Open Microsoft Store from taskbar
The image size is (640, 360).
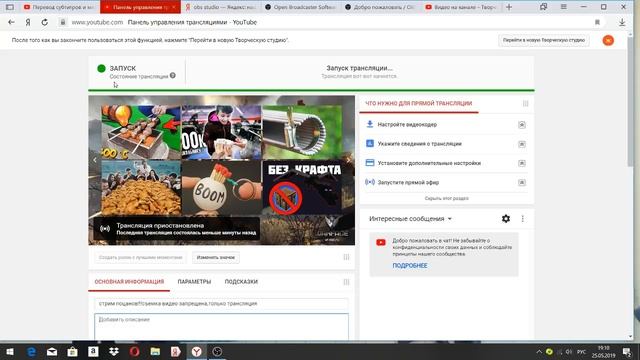coord(73,352)
